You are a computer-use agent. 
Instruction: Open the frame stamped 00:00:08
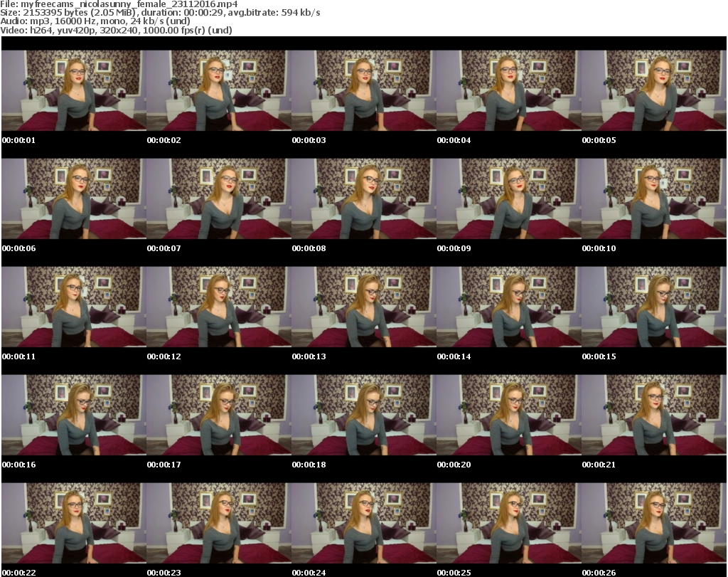(x=363, y=198)
